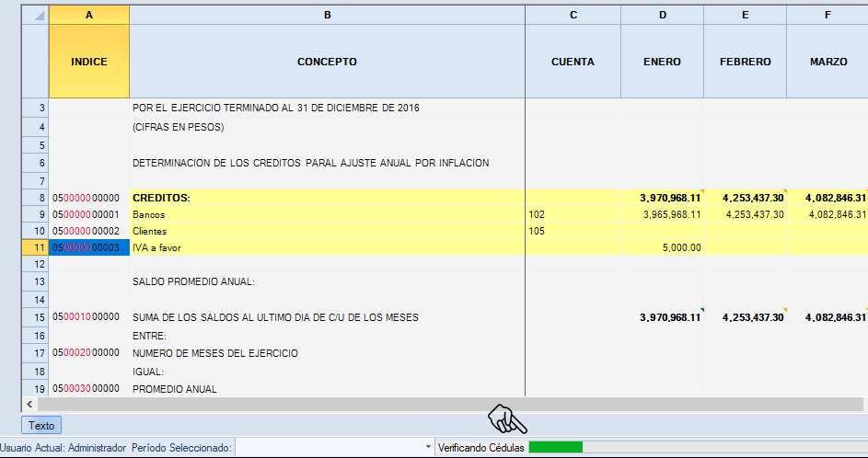Select column B header
Viewport: 868px width, 458px height.
tap(327, 15)
